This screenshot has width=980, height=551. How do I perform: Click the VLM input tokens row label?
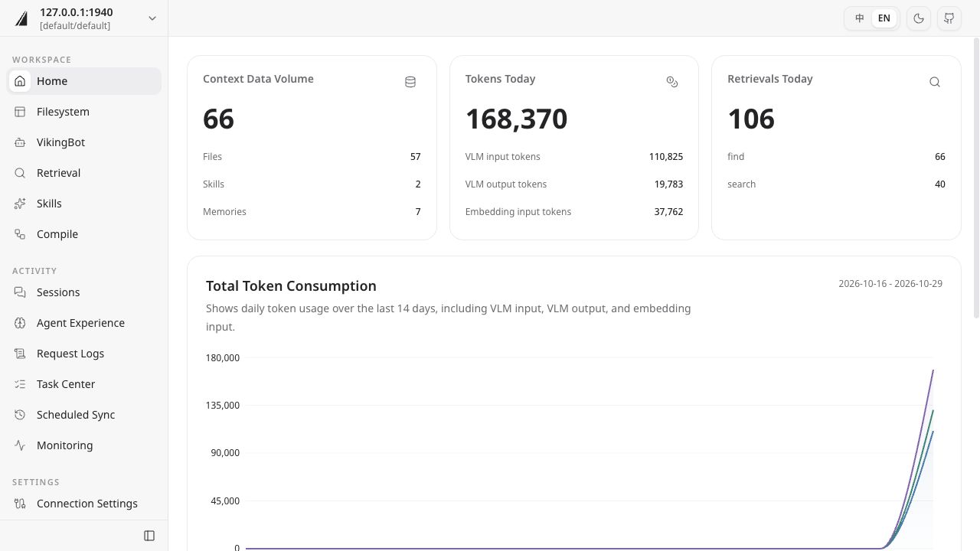tap(503, 156)
